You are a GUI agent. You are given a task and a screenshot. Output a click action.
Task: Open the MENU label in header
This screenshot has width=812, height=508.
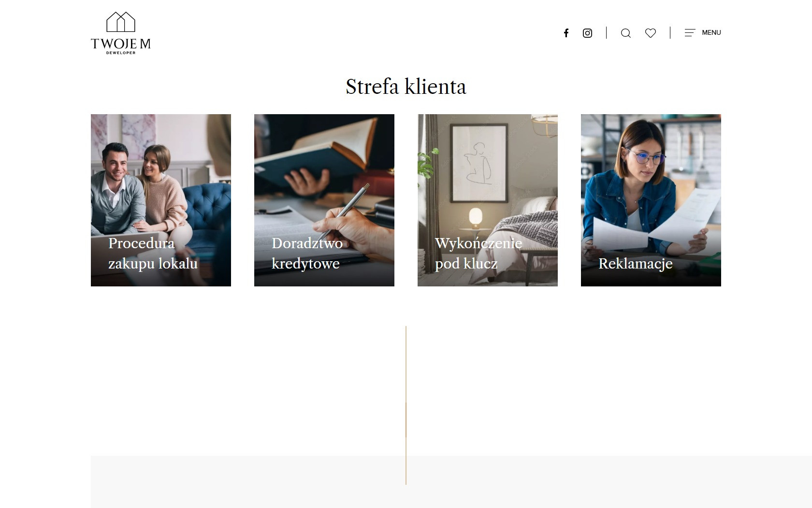pyautogui.click(x=711, y=33)
